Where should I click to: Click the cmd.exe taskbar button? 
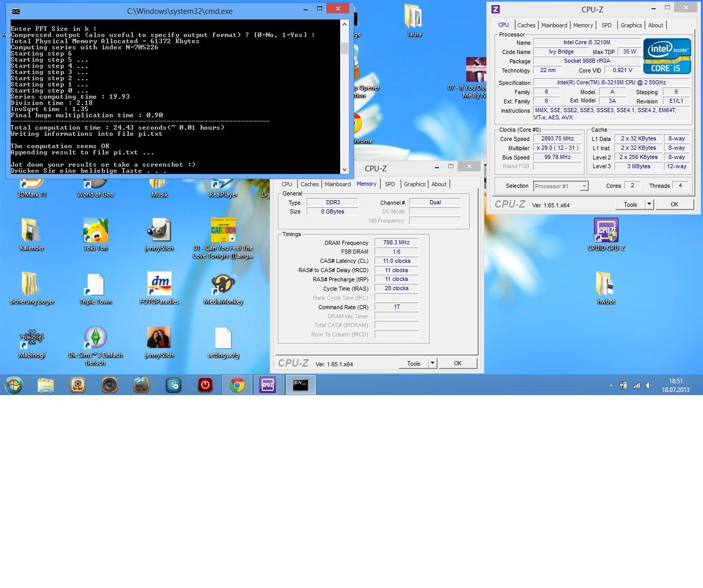(301, 385)
